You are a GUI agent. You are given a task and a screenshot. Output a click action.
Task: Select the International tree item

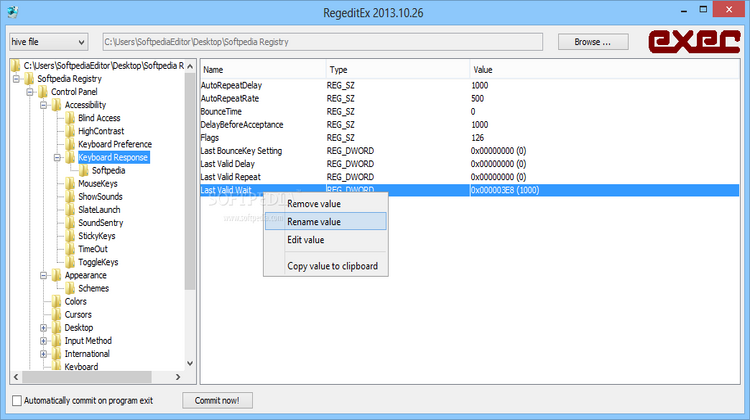[x=87, y=354]
